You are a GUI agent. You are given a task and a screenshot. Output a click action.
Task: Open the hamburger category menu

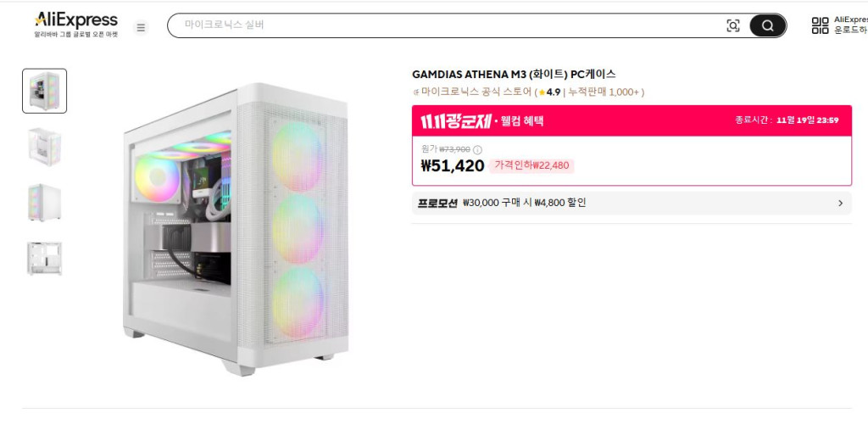pyautogui.click(x=141, y=27)
